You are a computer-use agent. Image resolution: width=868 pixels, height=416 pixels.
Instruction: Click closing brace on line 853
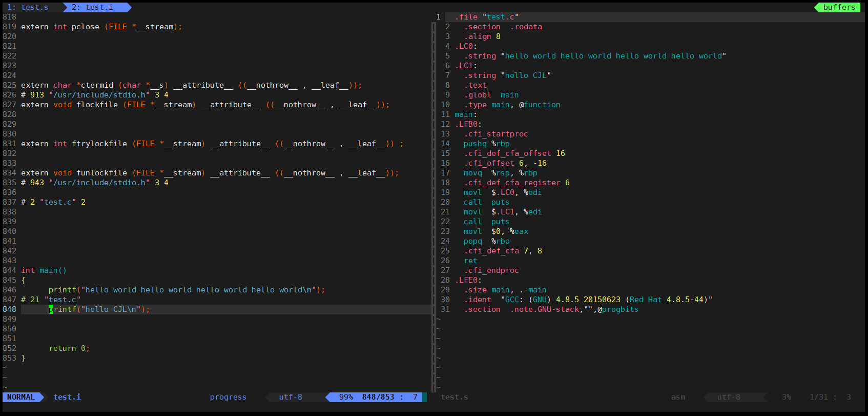[23, 358]
